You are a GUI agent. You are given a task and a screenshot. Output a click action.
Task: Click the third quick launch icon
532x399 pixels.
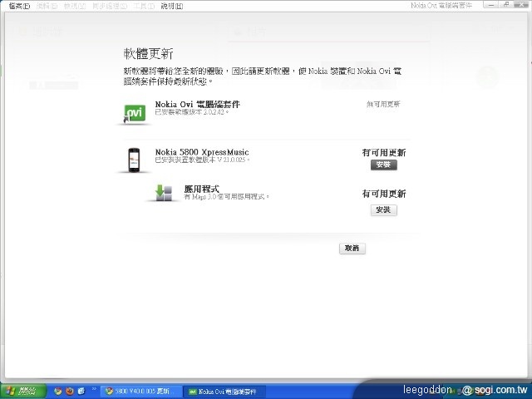(81, 390)
